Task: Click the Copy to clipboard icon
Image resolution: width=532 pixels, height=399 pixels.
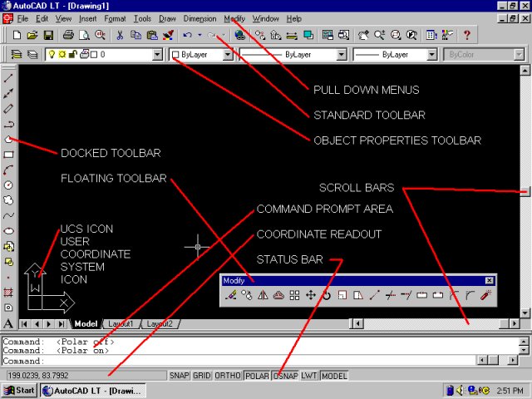Action: (135, 35)
